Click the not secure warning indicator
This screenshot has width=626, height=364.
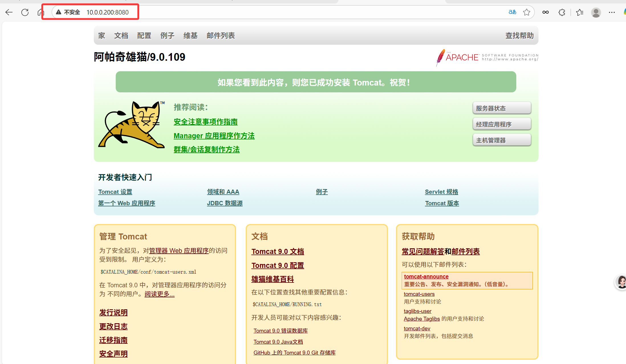click(68, 12)
